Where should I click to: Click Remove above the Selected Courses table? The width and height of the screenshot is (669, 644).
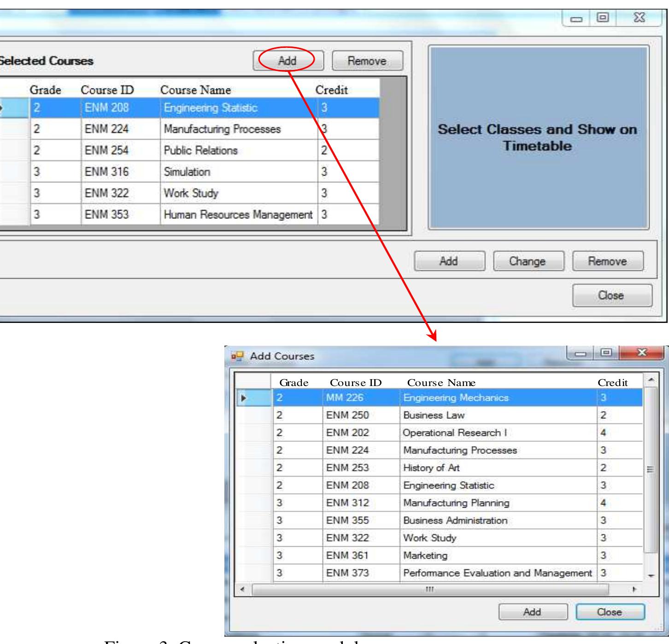click(x=367, y=60)
